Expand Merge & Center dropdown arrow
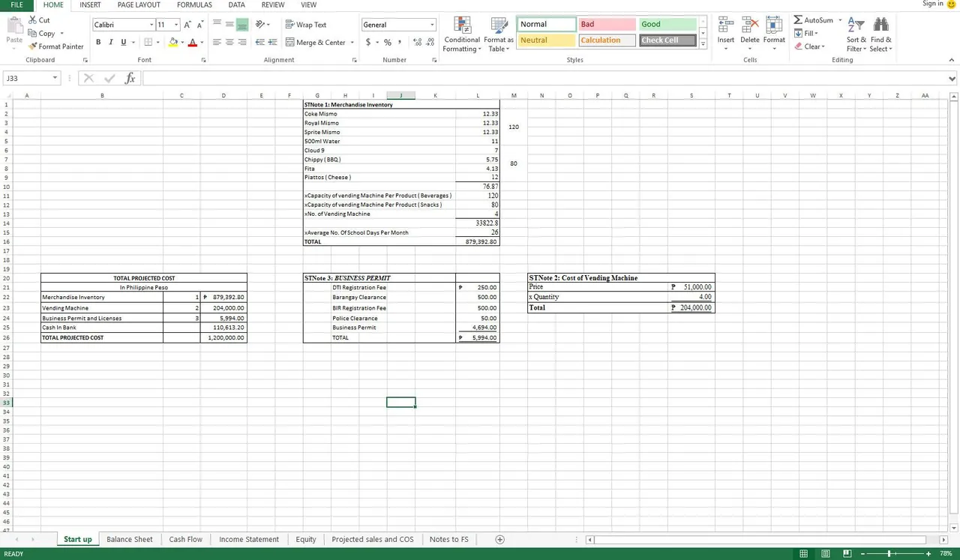 (x=352, y=43)
